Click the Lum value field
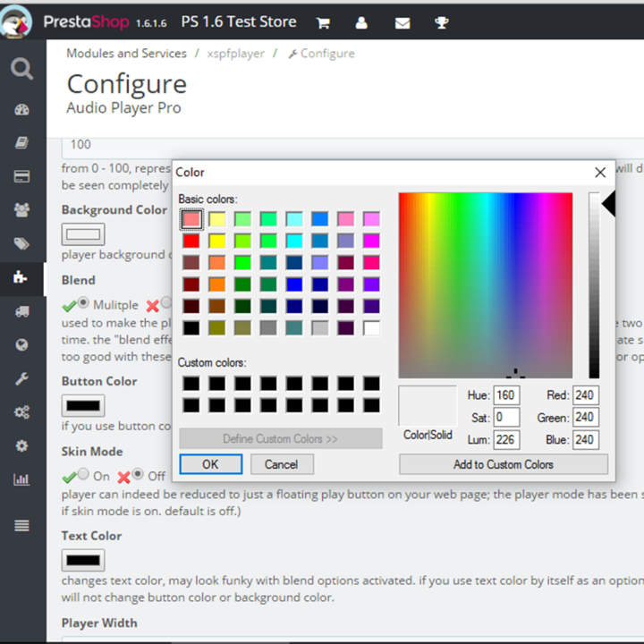 click(506, 439)
